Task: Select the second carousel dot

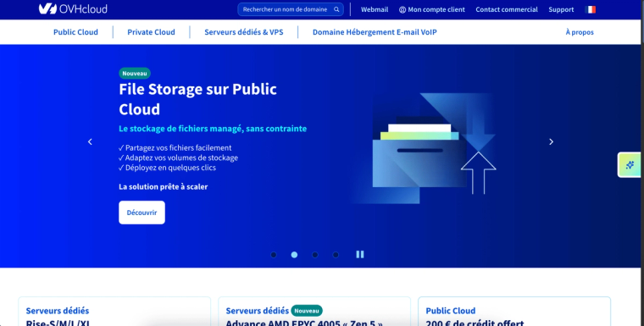Action: pos(294,255)
